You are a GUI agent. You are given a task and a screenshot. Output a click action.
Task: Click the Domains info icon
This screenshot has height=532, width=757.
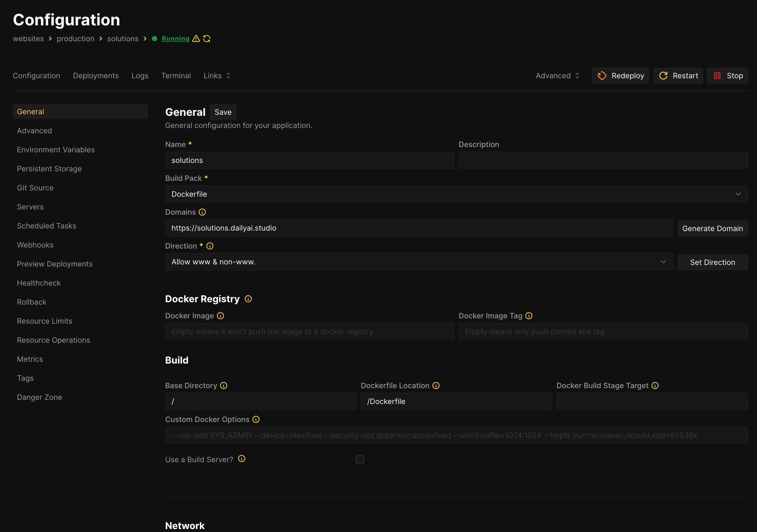pos(202,212)
